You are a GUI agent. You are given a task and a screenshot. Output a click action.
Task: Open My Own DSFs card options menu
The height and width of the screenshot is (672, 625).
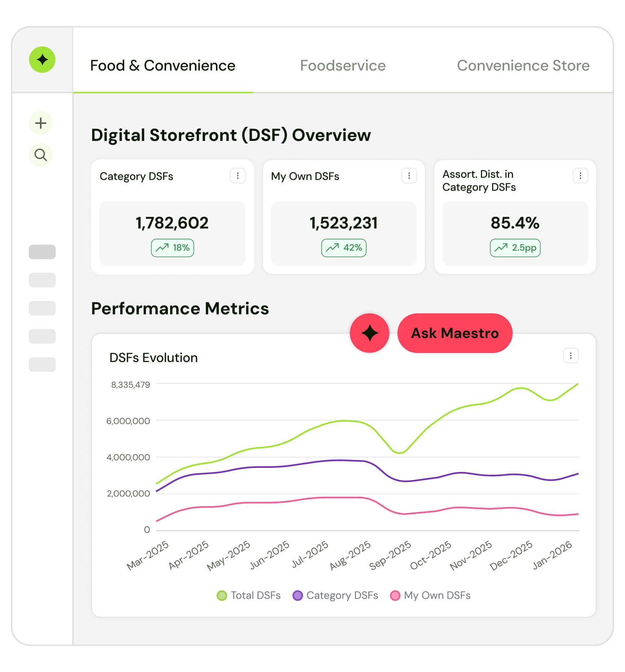[x=409, y=176]
